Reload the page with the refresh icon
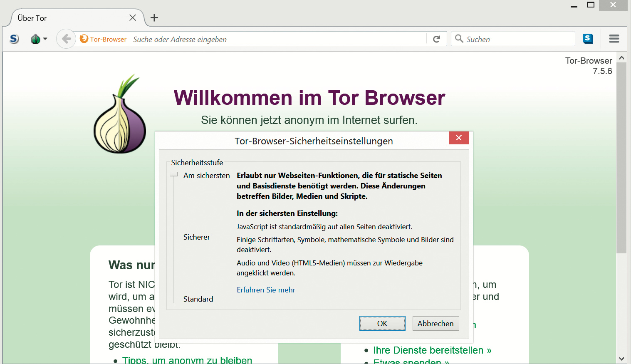The width and height of the screenshot is (631, 364). (436, 39)
